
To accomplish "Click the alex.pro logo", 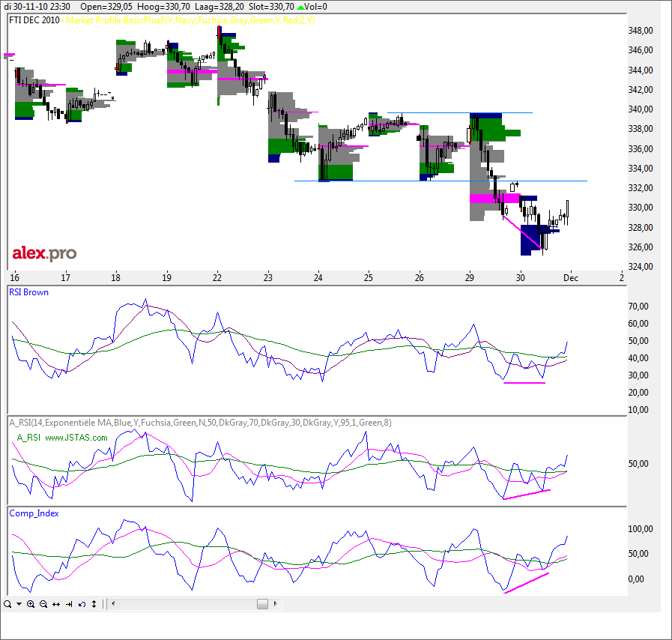I will pyautogui.click(x=43, y=254).
